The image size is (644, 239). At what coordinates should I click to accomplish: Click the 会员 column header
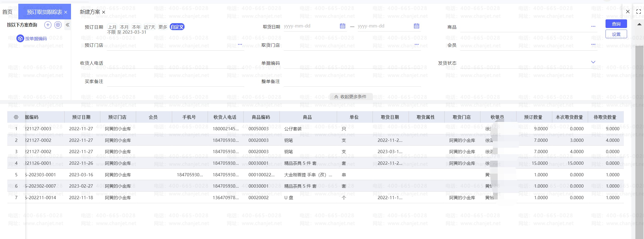click(154, 117)
